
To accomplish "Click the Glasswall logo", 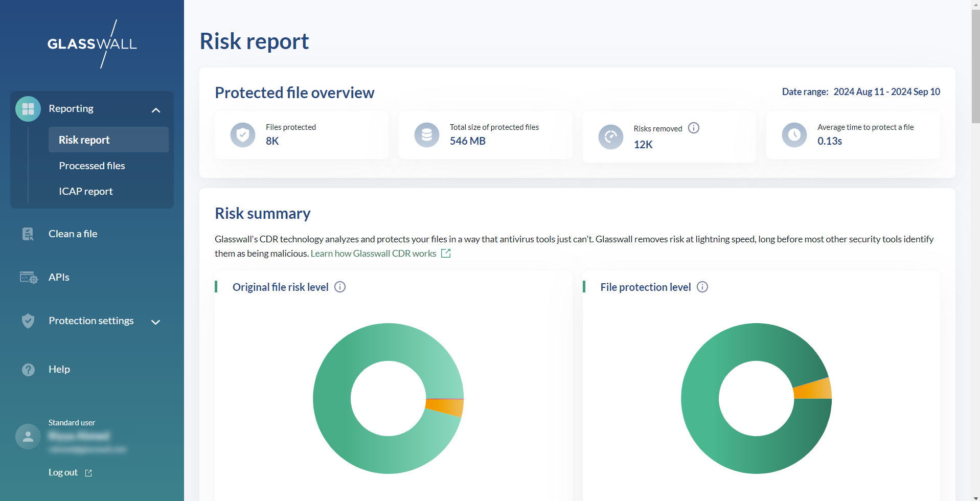I will point(92,44).
